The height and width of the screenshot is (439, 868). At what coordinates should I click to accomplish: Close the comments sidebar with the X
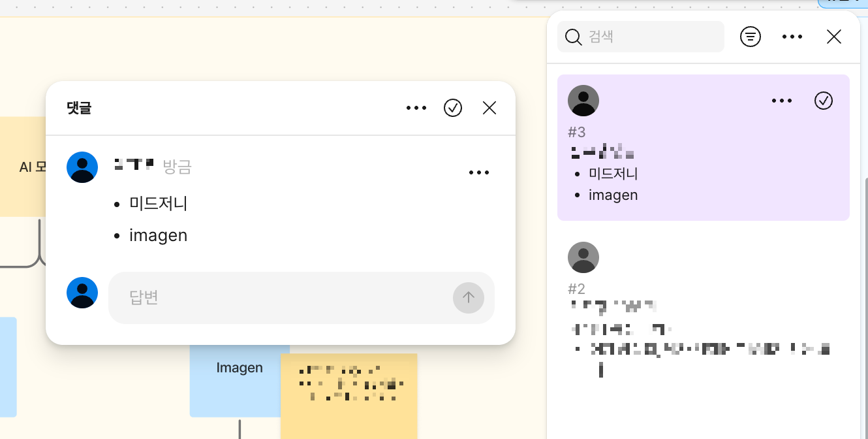coord(834,37)
